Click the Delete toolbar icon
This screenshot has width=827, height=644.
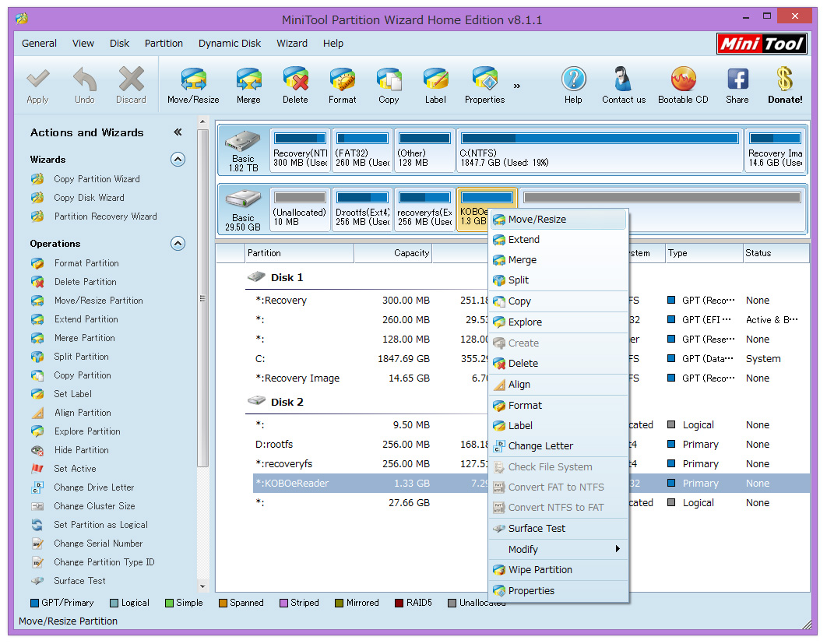click(295, 86)
